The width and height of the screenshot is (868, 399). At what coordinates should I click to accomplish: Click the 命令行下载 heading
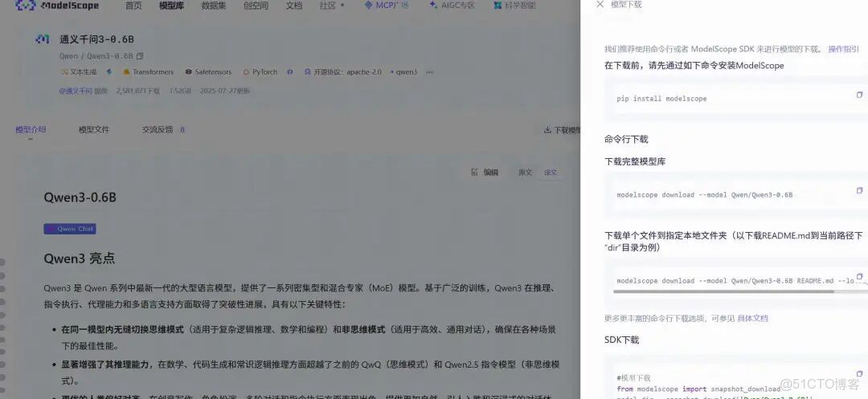tap(626, 139)
